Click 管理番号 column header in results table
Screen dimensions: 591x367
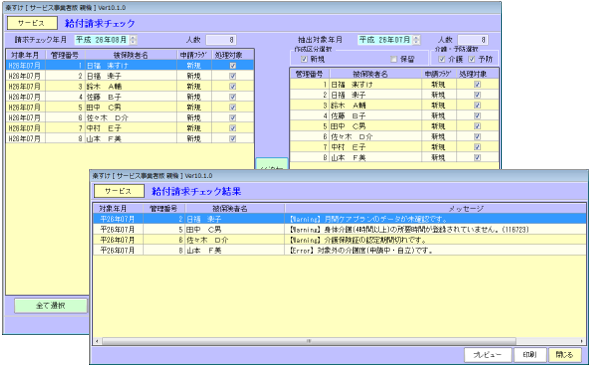[164, 208]
